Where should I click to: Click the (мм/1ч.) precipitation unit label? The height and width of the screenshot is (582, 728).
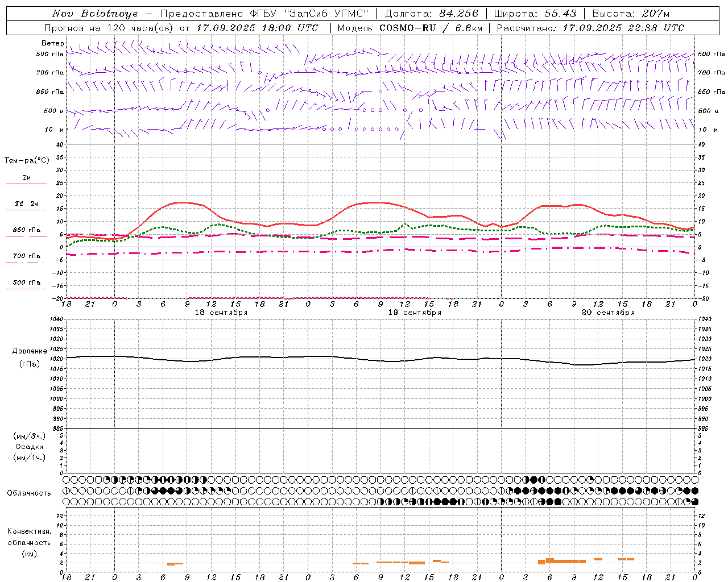(x=29, y=458)
